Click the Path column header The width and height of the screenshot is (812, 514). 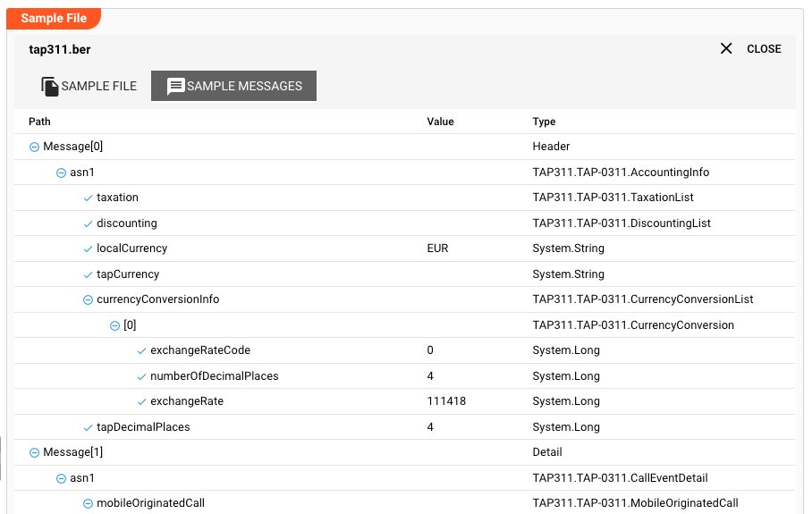39,122
